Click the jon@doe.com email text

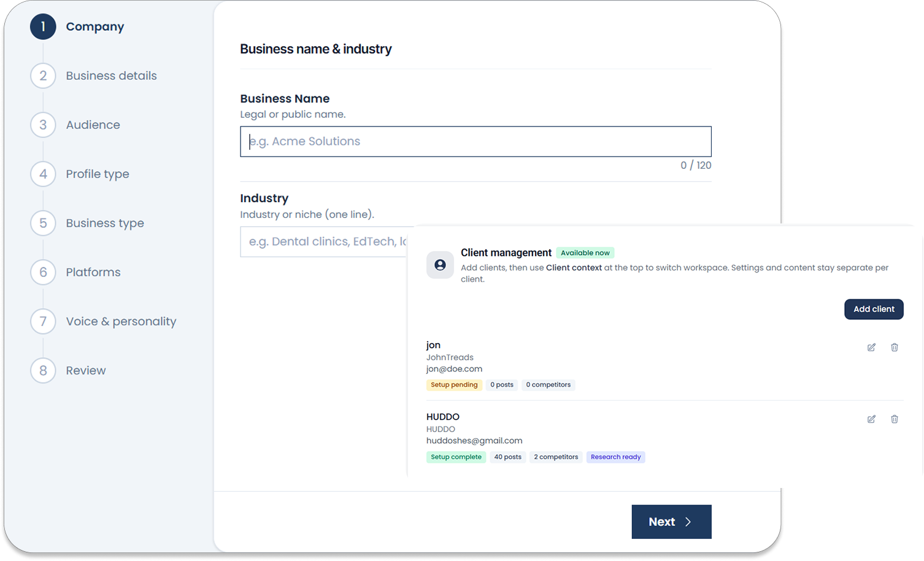tap(454, 369)
